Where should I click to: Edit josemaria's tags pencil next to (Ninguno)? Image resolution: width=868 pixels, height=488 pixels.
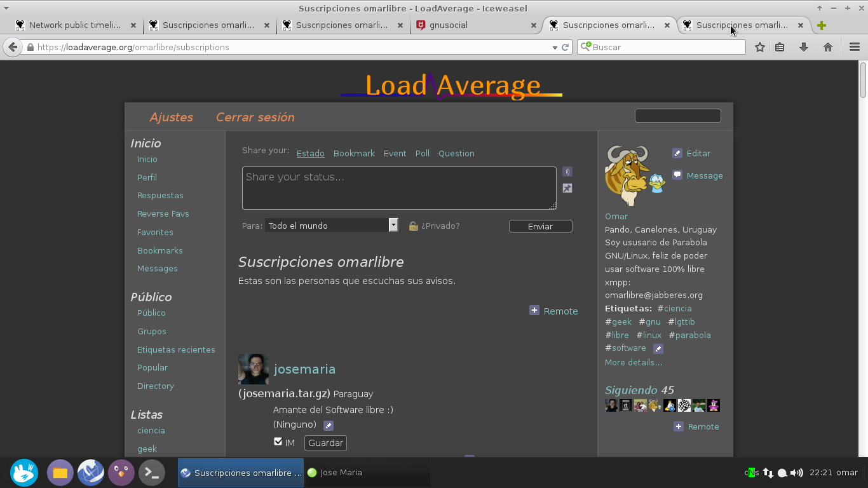(329, 425)
